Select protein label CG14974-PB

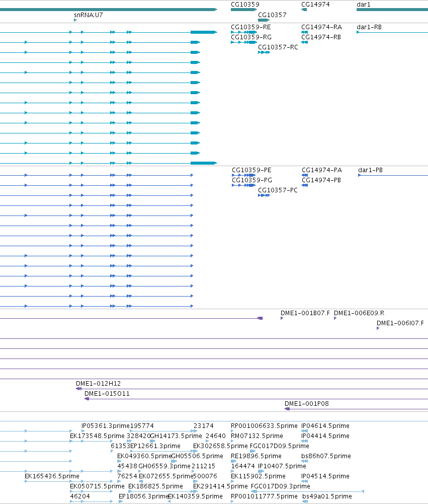tap(321, 180)
